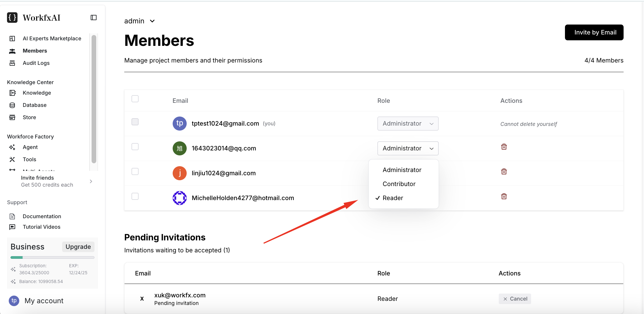Toggle the select-all checkbox in header
The width and height of the screenshot is (644, 314).
tap(135, 99)
